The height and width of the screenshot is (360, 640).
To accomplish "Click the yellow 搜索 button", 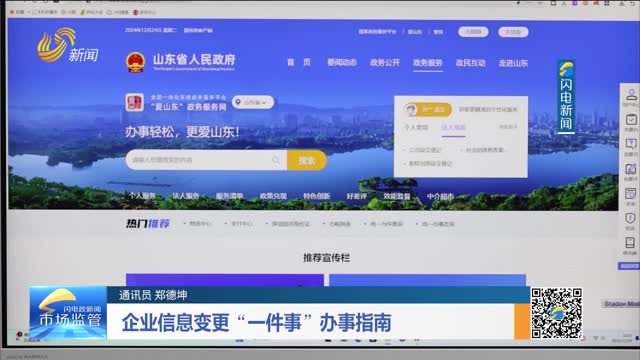I will 307,160.
